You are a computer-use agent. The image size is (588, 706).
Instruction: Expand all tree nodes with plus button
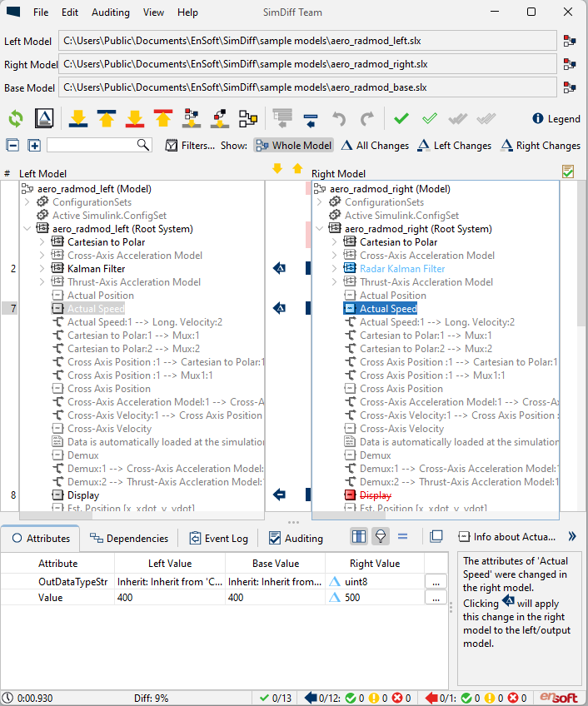point(34,146)
